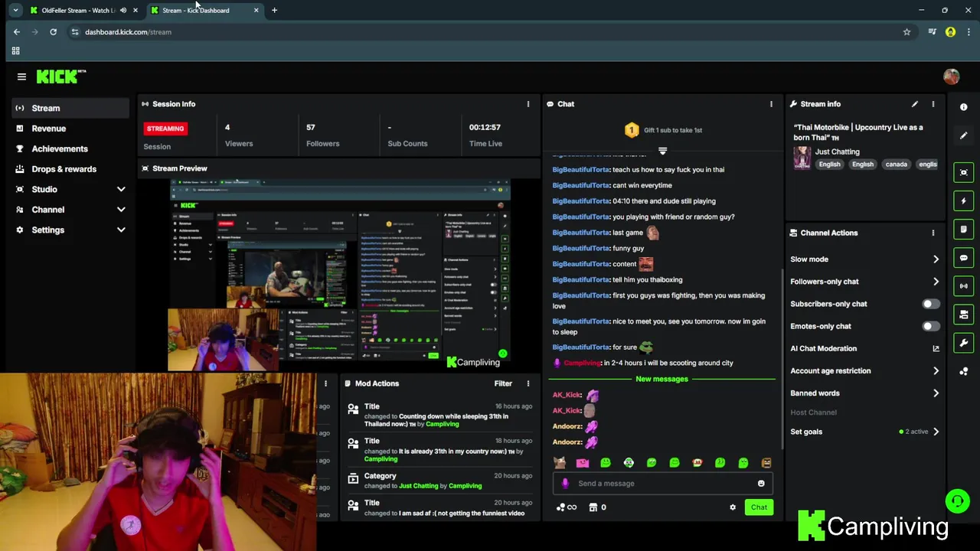This screenshot has width=980, height=551.
Task: Open Chat panel options menu
Action: tap(771, 104)
